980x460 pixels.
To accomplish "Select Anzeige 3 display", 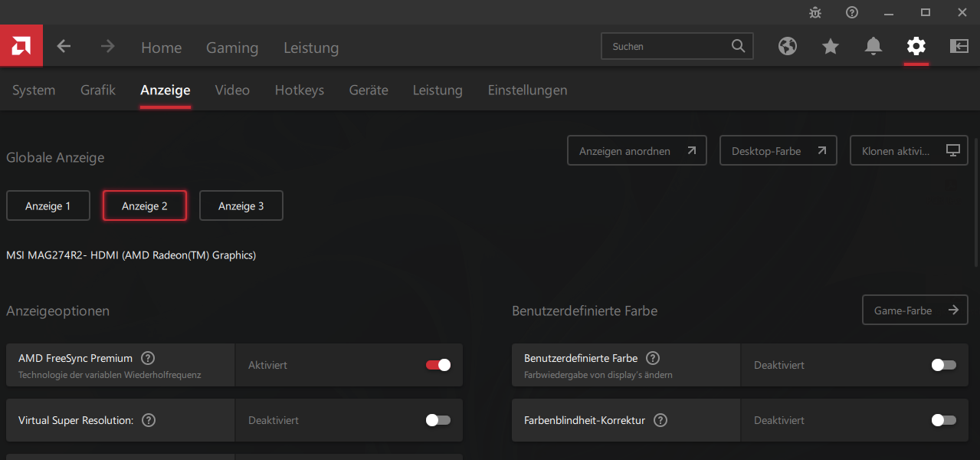I will pyautogui.click(x=241, y=205).
